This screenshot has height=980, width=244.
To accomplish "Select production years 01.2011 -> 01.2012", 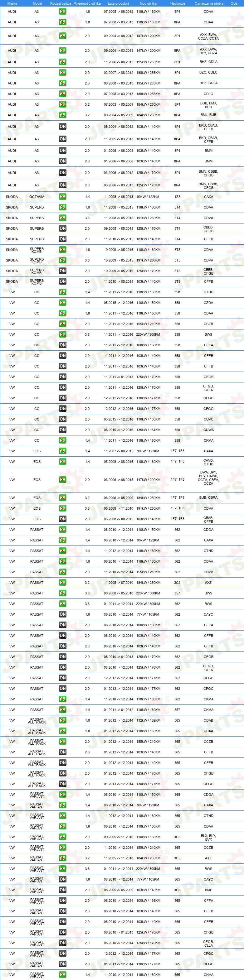I will (x=118, y=709).
